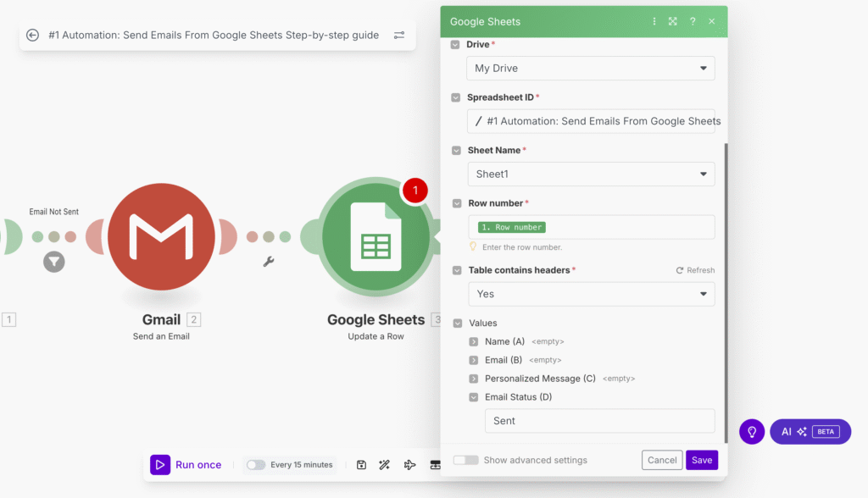This screenshot has width=868, height=498.
Task: Click the Refresh icon for Table contains headers
Action: pos(679,270)
